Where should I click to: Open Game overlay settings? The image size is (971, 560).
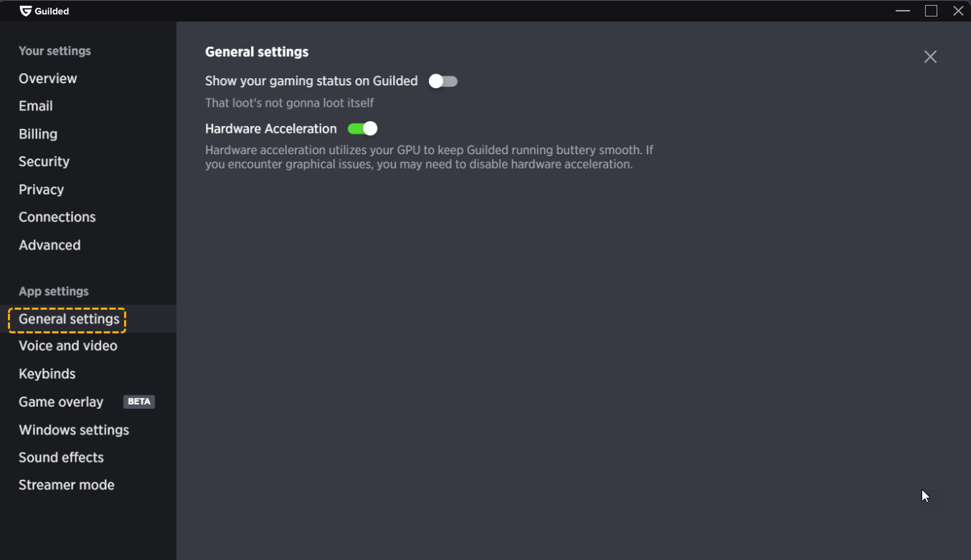pos(61,402)
